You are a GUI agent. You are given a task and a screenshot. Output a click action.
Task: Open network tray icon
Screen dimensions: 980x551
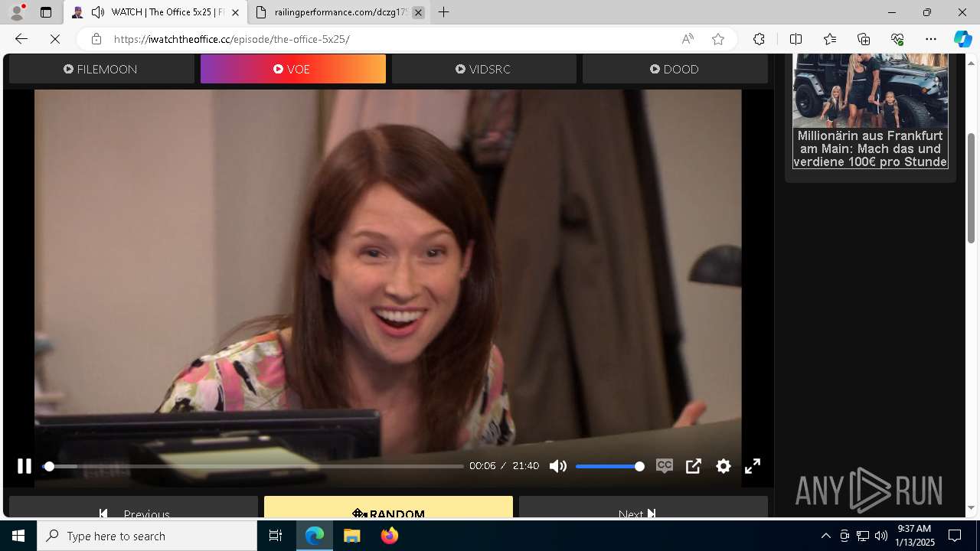tap(862, 536)
